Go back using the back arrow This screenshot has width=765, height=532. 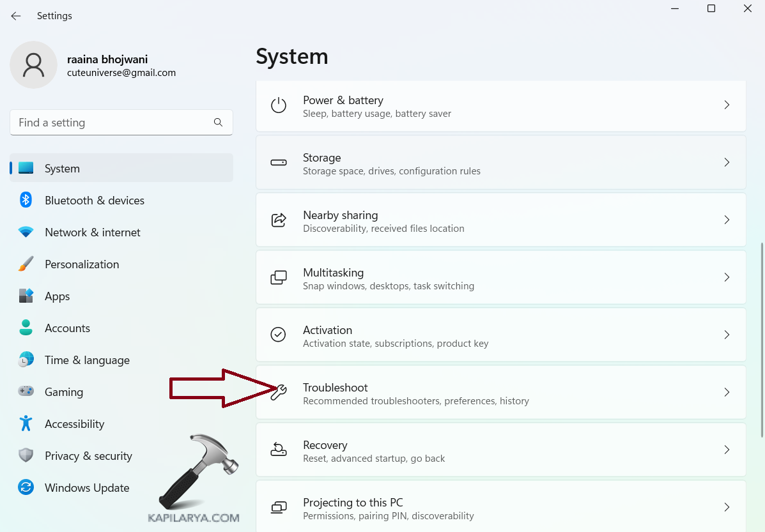(x=16, y=16)
